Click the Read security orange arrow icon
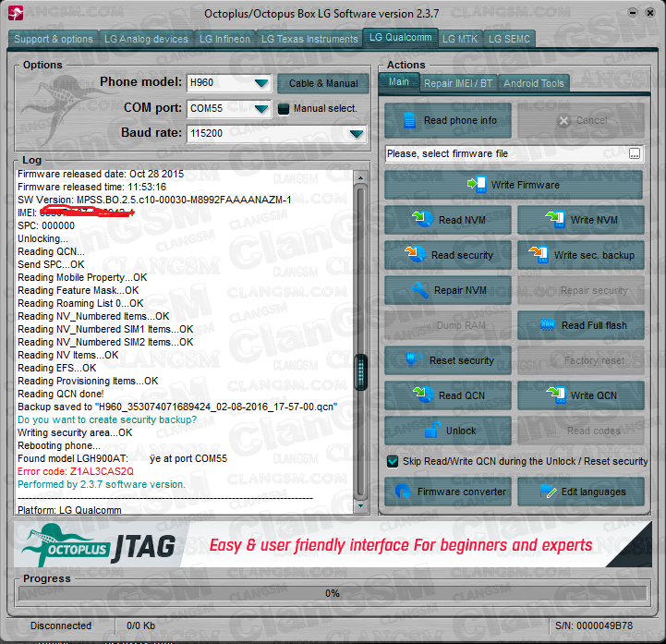 click(x=415, y=254)
